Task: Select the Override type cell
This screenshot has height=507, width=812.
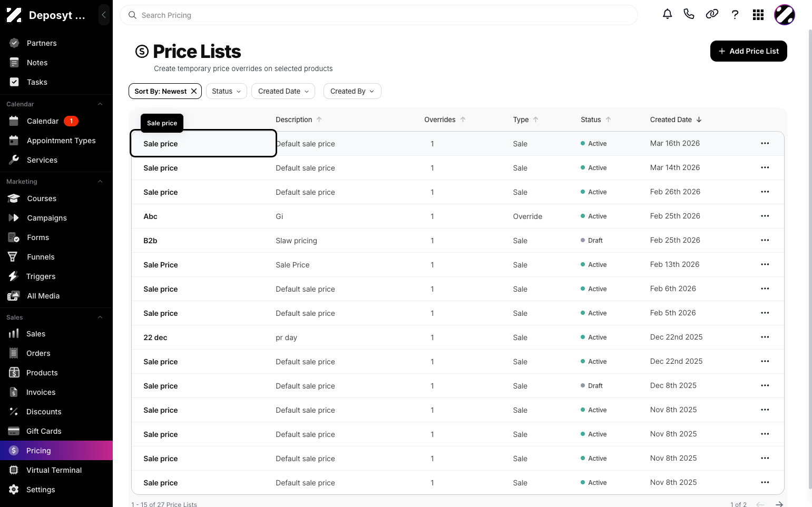Action: point(527,216)
